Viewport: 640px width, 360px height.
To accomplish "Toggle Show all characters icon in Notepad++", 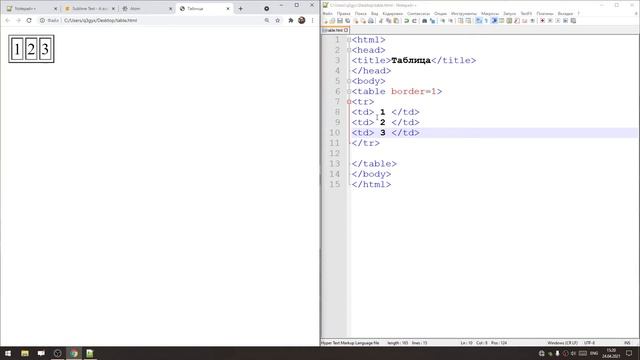I will (x=486, y=21).
